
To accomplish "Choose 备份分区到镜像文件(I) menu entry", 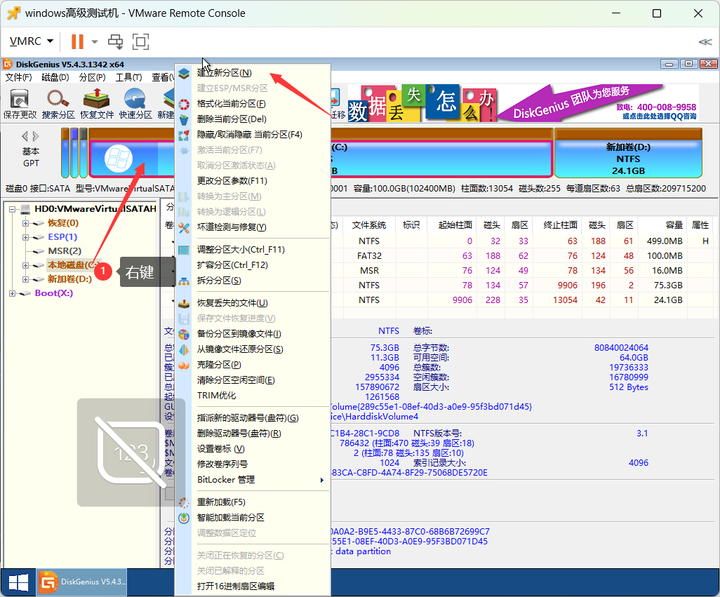I will [253, 334].
